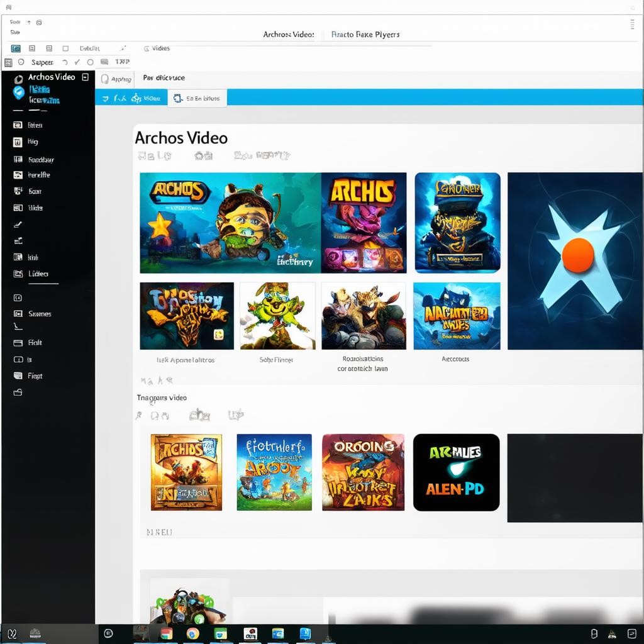The height and width of the screenshot is (644, 644).
Task: Click the blue highlighted view icon in top toolbar
Action: click(x=16, y=48)
